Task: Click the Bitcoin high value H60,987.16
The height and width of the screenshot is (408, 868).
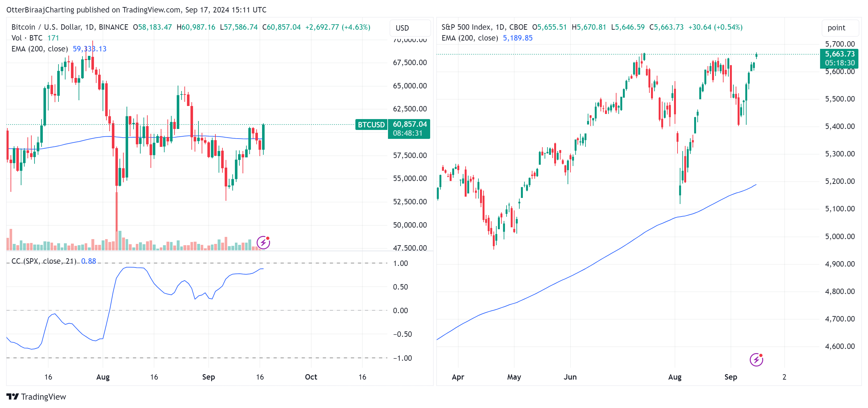Action: pyautogui.click(x=196, y=27)
